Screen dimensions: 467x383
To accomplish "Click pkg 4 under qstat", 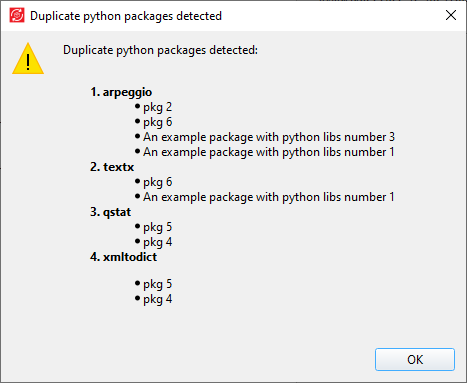I will coord(158,242).
